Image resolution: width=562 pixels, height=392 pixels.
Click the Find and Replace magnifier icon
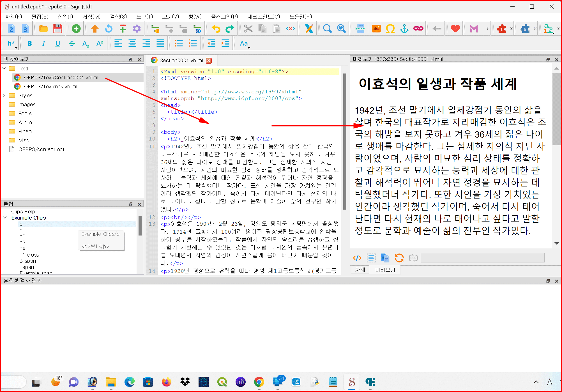pos(327,29)
